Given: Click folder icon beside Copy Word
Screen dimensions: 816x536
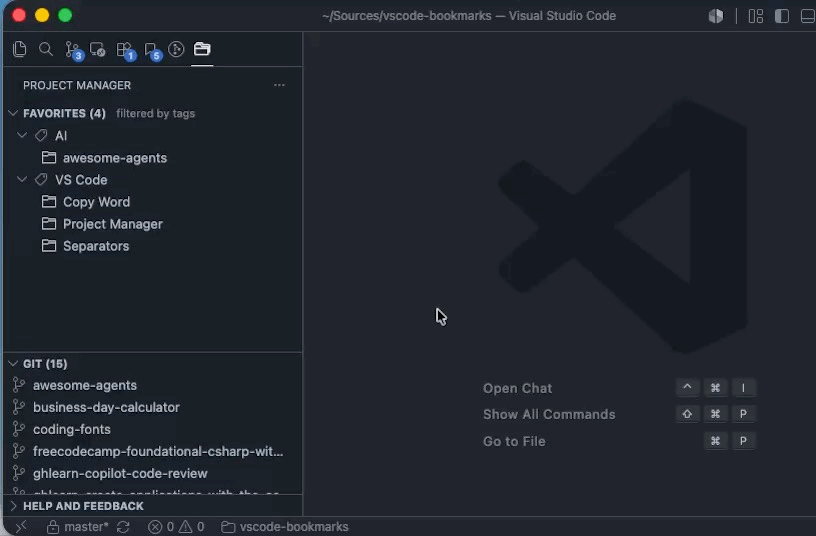Looking at the screenshot, I should click(x=49, y=201).
